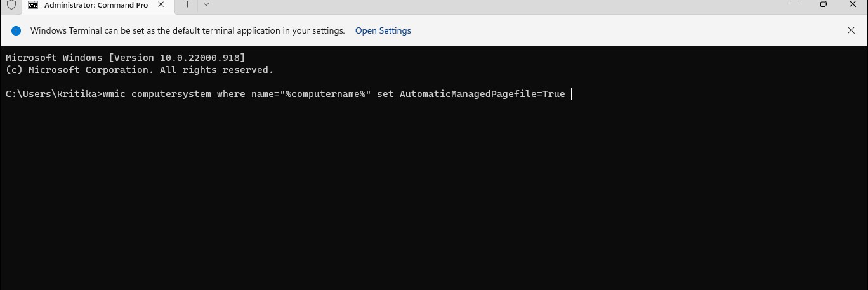
Task: Click the default terminal notification message text
Action: pos(187,30)
